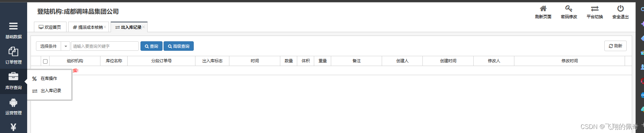Image resolution: width=644 pixels, height=133 pixels.
Task: Focus the query keyword input field
Action: tap(105, 46)
